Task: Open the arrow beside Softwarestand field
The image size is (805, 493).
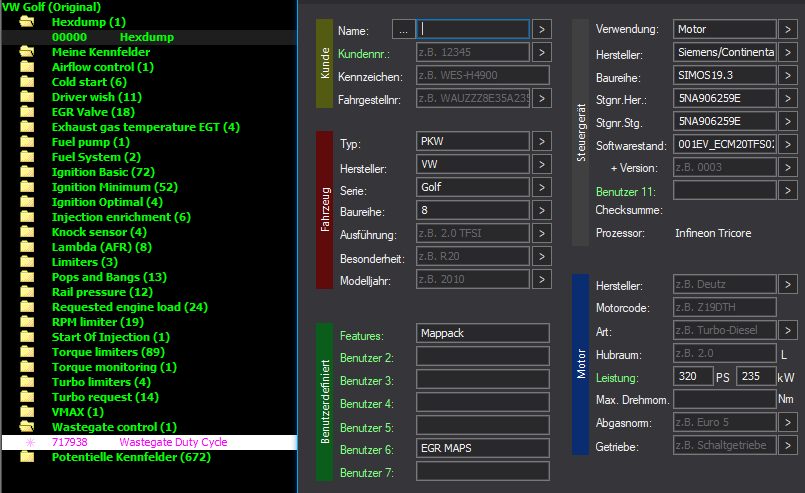Action: (x=788, y=144)
